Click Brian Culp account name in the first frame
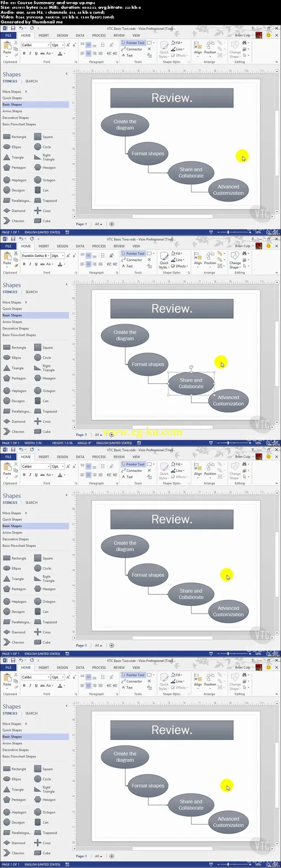The height and width of the screenshot is (868, 281). (x=243, y=35)
